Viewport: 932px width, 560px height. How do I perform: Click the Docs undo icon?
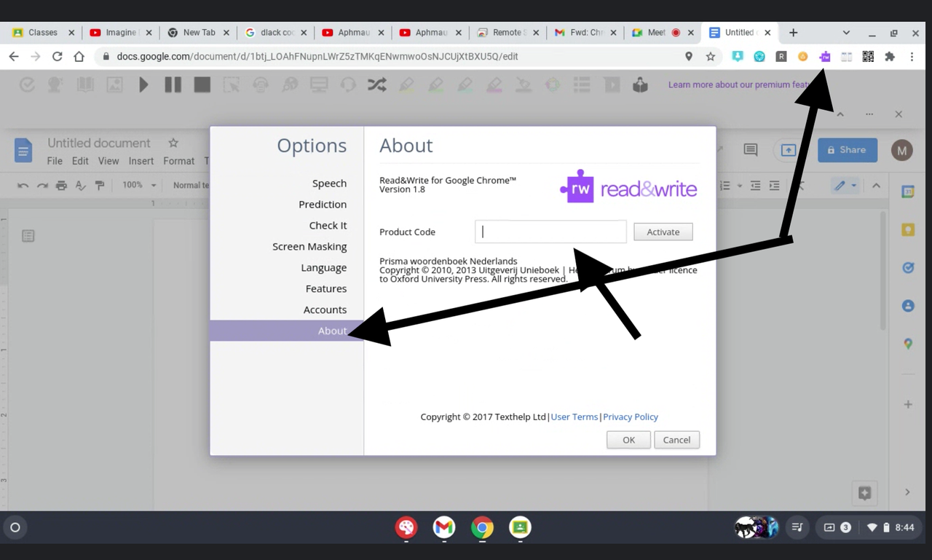tap(23, 186)
